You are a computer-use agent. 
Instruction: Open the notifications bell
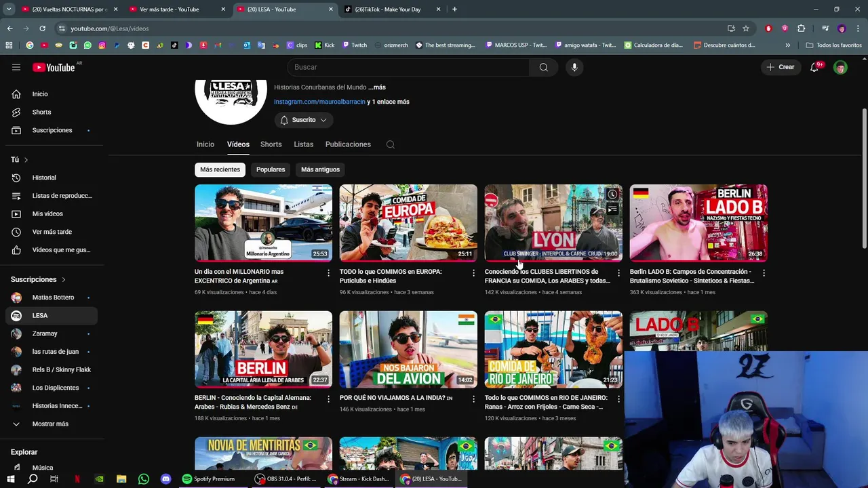pyautogui.click(x=815, y=67)
